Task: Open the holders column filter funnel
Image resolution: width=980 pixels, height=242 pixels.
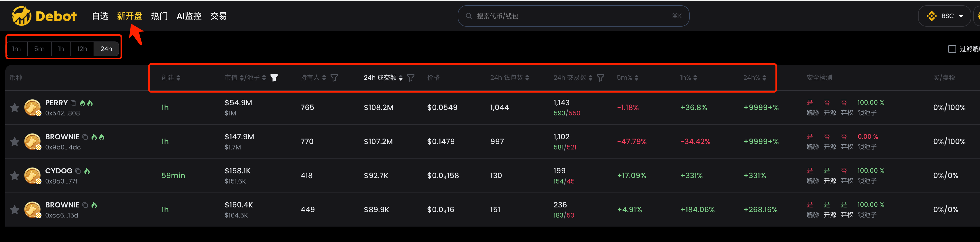Action: tap(334, 78)
